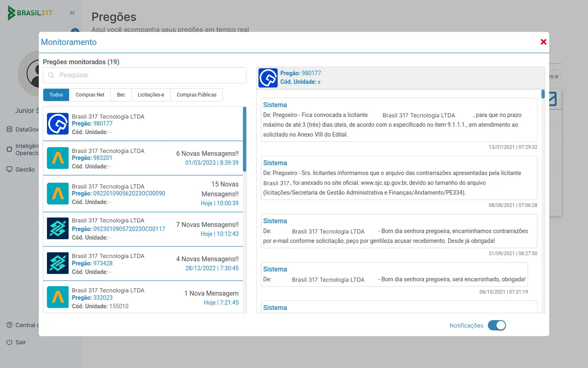This screenshot has height=368, width=588.
Task: Switch to the Bec tab
Action: tap(121, 95)
